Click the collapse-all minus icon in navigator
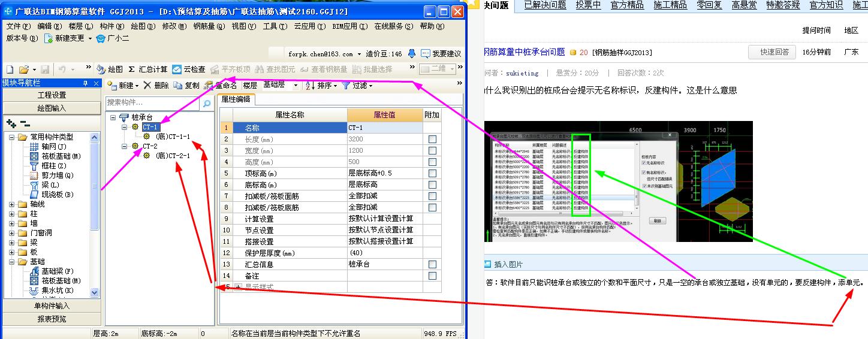 25,123
